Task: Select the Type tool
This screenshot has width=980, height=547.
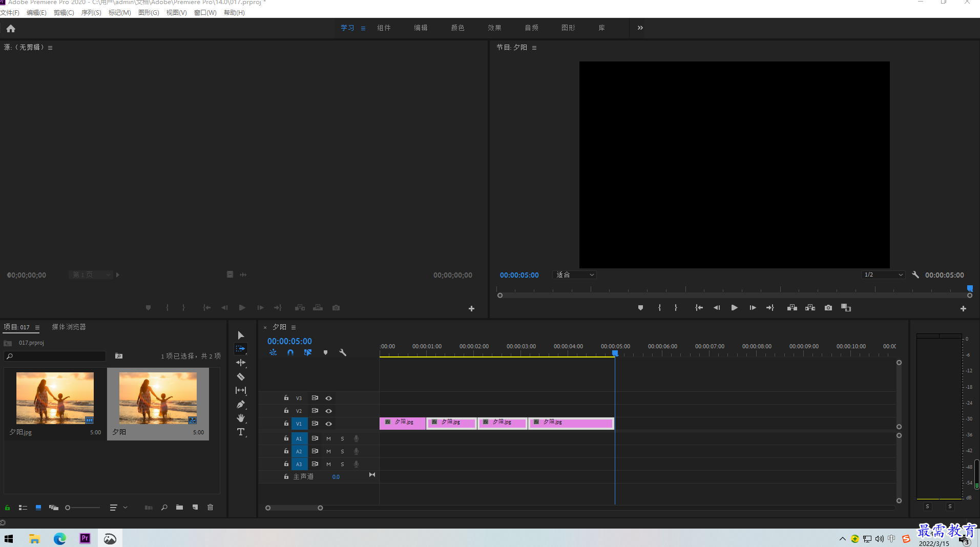Action: 241,432
